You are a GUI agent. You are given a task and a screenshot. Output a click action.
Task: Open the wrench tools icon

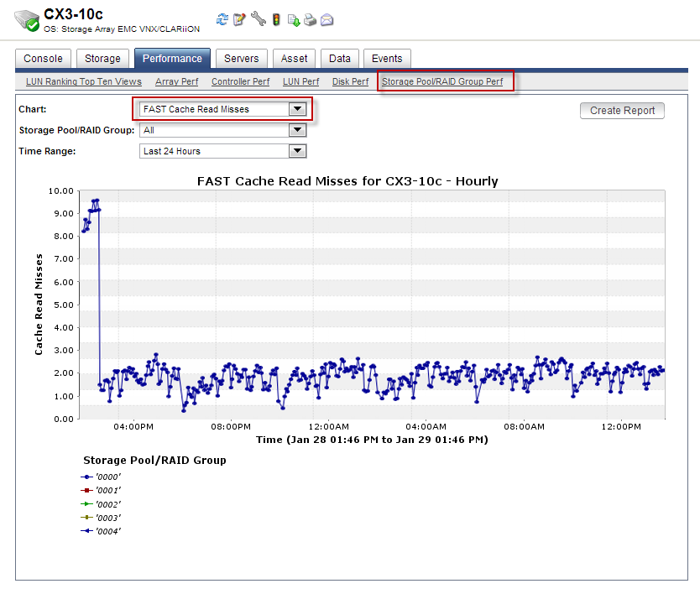pyautogui.click(x=258, y=18)
